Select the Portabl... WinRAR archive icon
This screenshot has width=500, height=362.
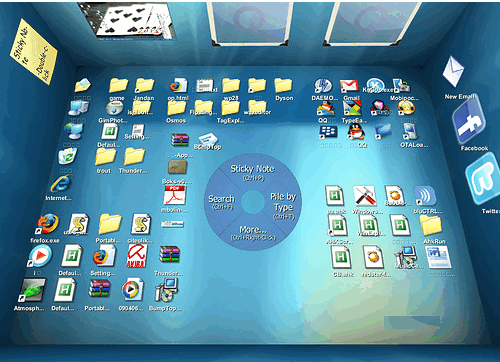pyautogui.click(x=99, y=289)
